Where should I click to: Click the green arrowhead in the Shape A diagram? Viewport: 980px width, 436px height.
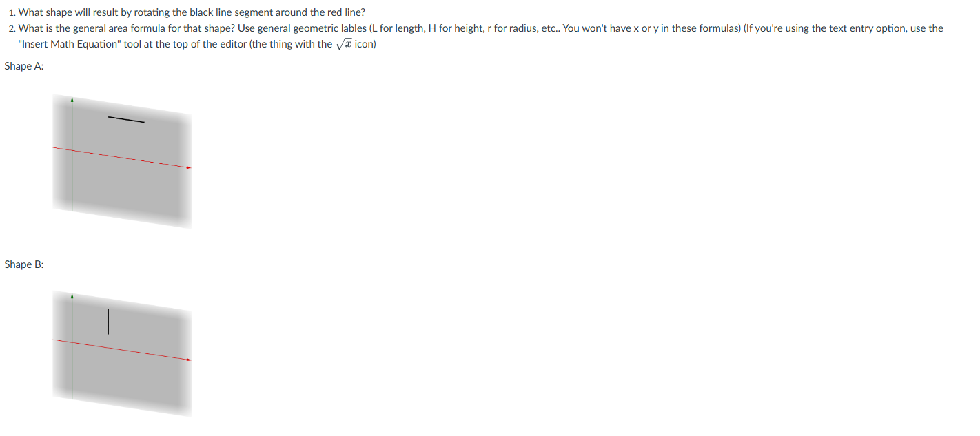pos(72,100)
